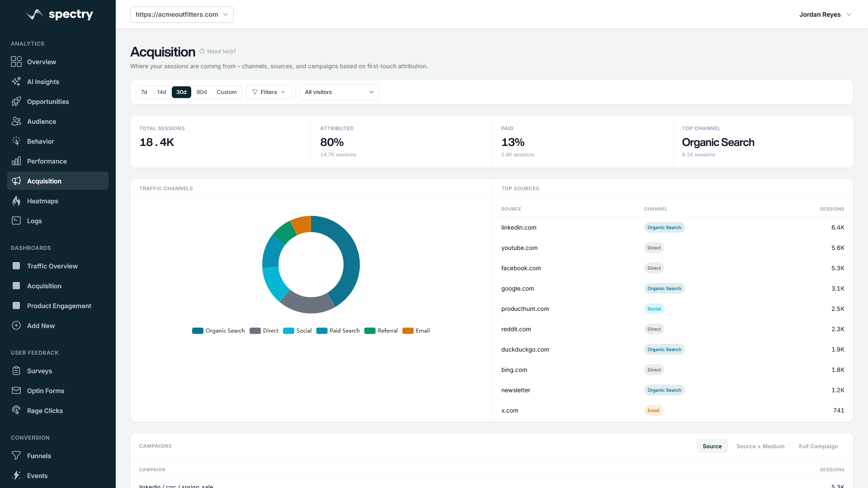Click the Social badge for producthunt.com
Screen dimensions: 868x488
point(654,309)
